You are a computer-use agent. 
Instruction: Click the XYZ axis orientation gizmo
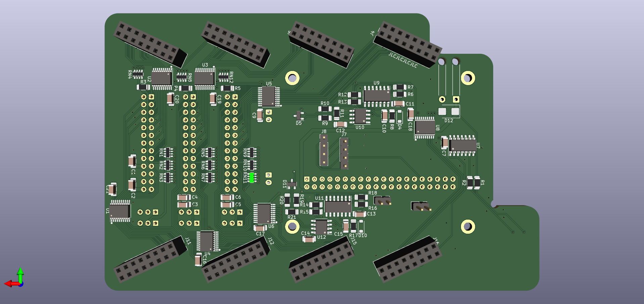17,279
